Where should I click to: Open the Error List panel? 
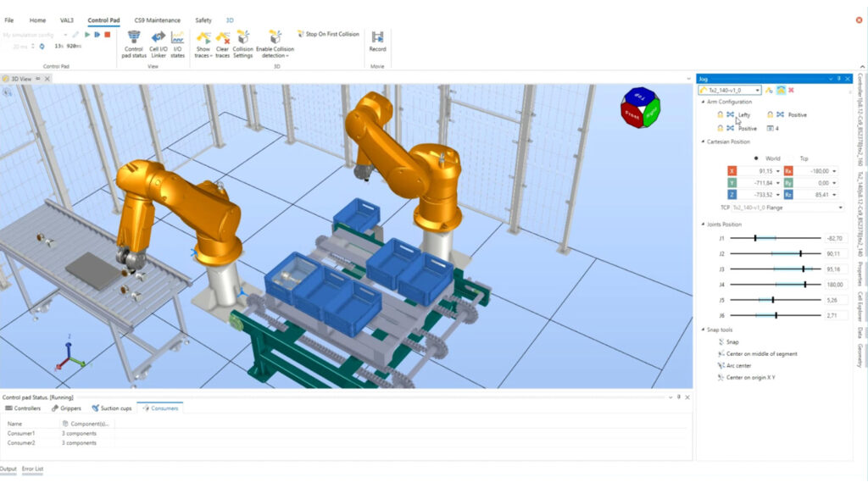(x=33, y=469)
